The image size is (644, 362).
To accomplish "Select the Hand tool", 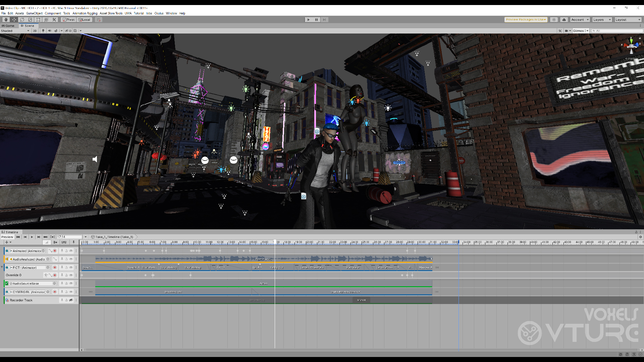I will click(6, 20).
